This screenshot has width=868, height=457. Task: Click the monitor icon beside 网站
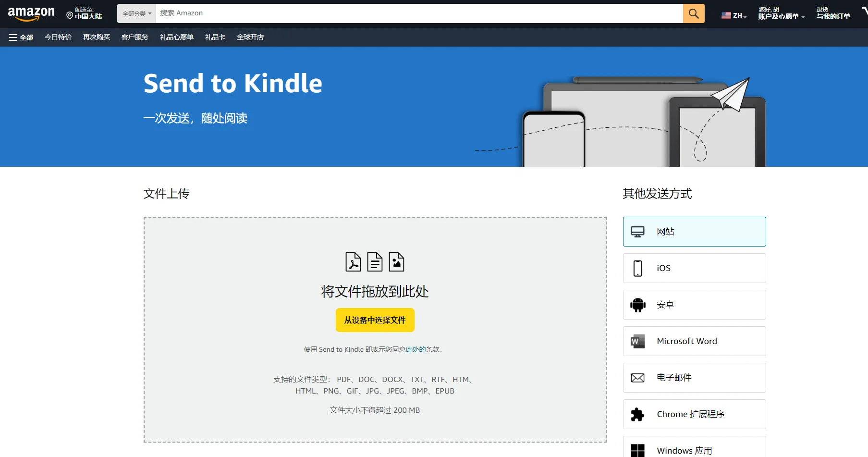(x=637, y=232)
